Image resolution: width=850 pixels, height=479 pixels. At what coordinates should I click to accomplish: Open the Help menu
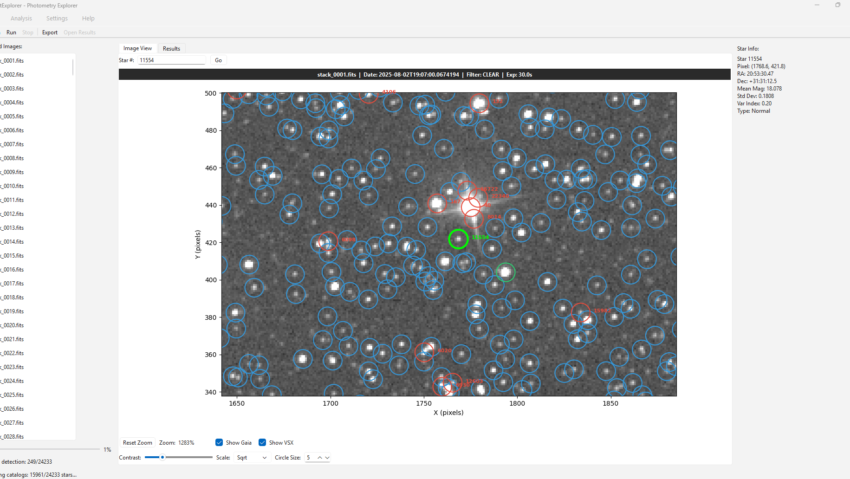88,18
